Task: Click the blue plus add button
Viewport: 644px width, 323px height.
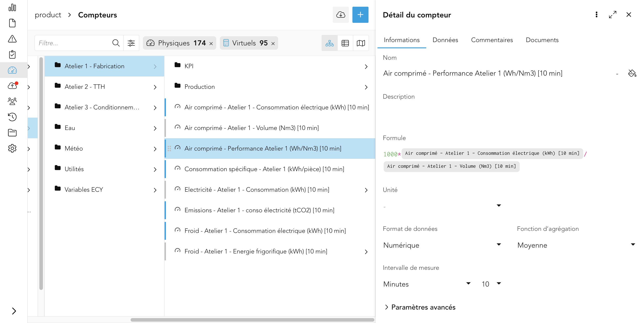Action: [360, 15]
